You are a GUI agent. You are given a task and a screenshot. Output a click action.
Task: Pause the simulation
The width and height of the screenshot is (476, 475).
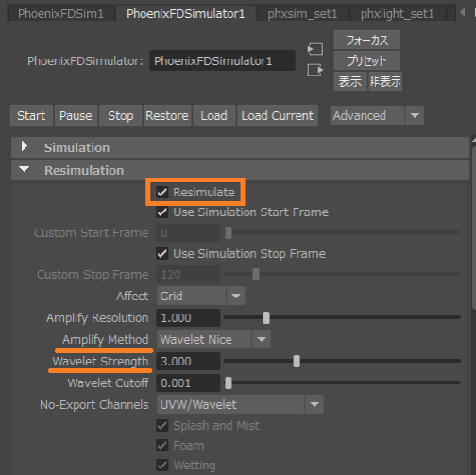[76, 115]
